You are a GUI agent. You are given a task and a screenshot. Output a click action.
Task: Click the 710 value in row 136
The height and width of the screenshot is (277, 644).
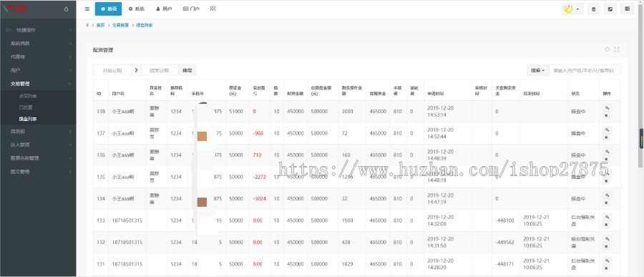point(257,155)
